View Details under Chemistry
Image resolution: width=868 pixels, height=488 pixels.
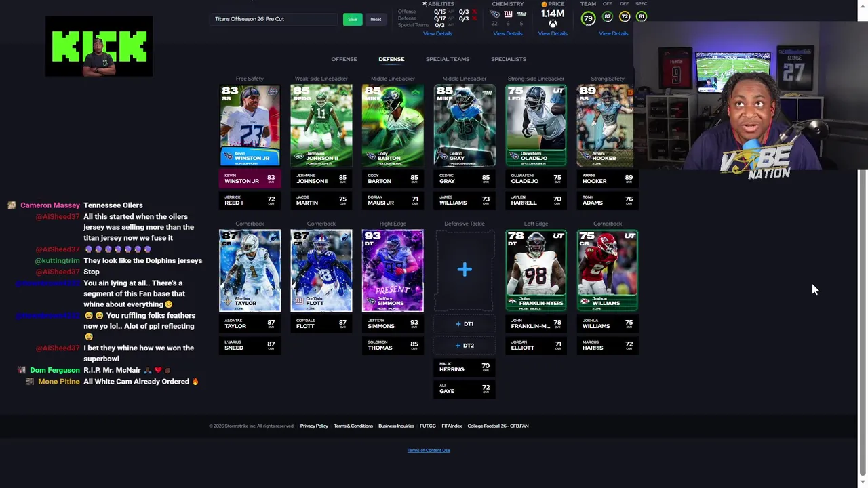click(x=508, y=33)
